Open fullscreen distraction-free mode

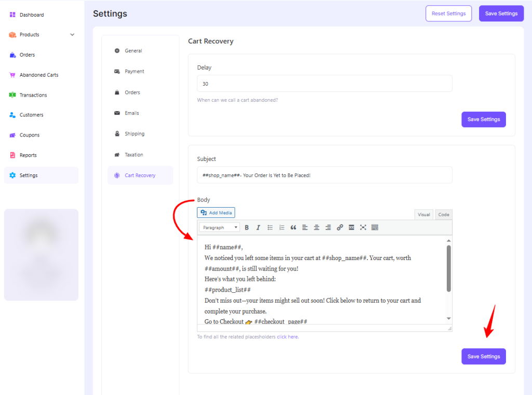tap(363, 227)
